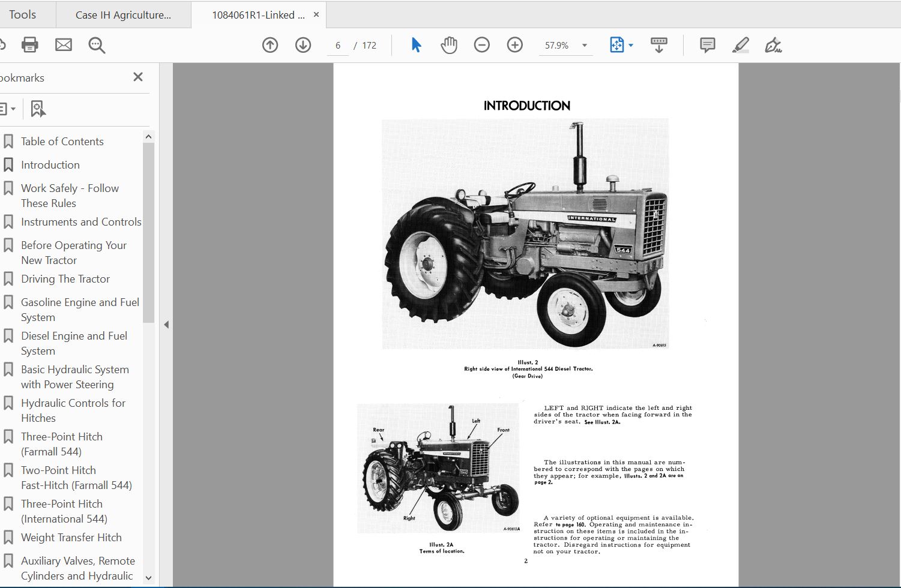This screenshot has height=588, width=901.
Task: Go to the next page
Action: coord(303,45)
